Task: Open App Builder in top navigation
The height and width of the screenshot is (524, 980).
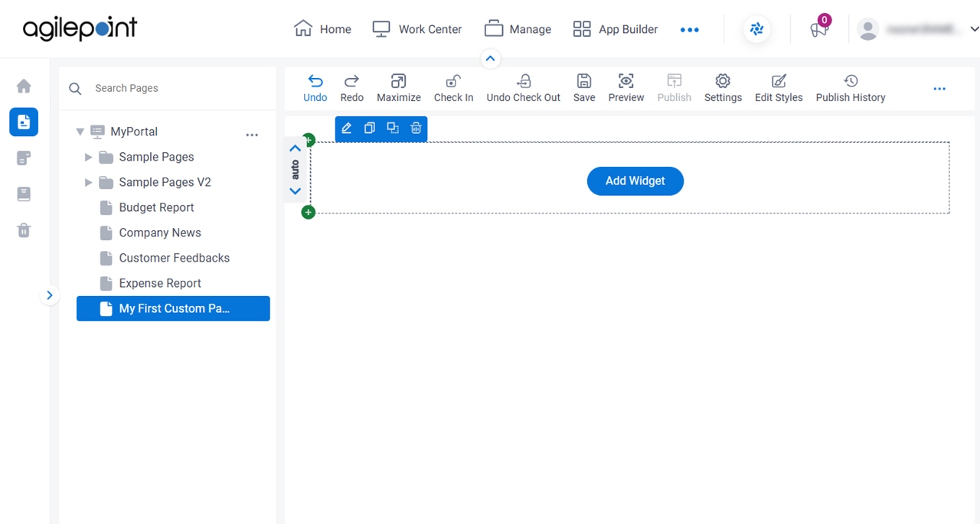Action: (616, 29)
